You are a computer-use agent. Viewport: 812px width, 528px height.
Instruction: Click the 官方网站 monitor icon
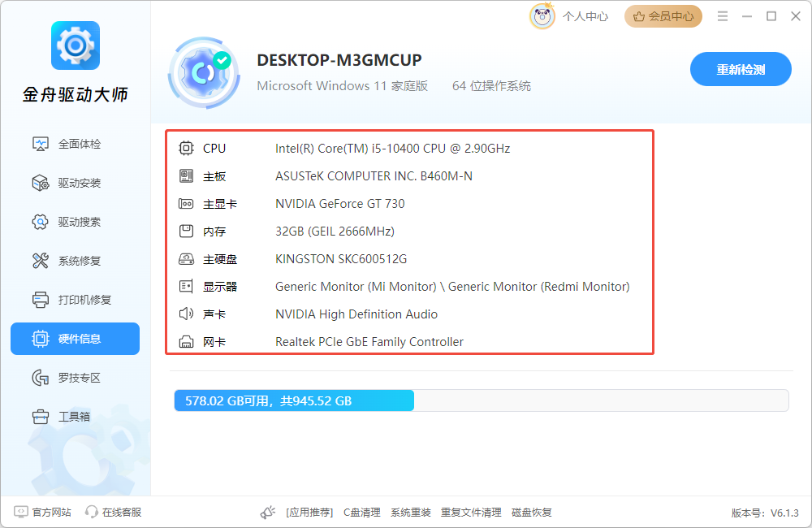coord(21,512)
